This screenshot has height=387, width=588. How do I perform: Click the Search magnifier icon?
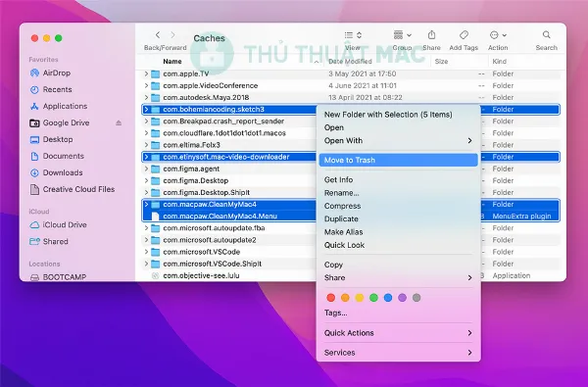[547, 35]
